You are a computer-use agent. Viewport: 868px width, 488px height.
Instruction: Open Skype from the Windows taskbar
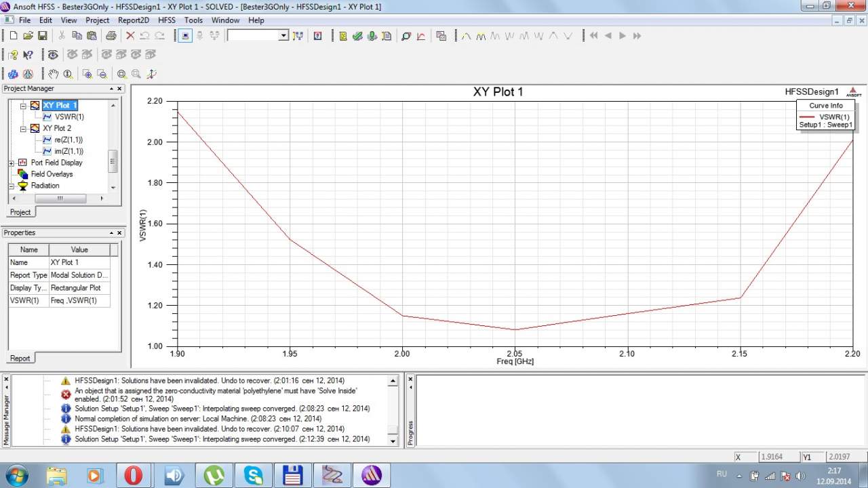(254, 475)
